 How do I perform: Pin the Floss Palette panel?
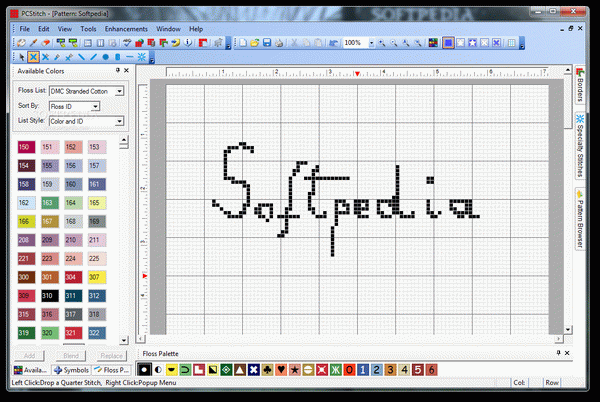click(558, 353)
